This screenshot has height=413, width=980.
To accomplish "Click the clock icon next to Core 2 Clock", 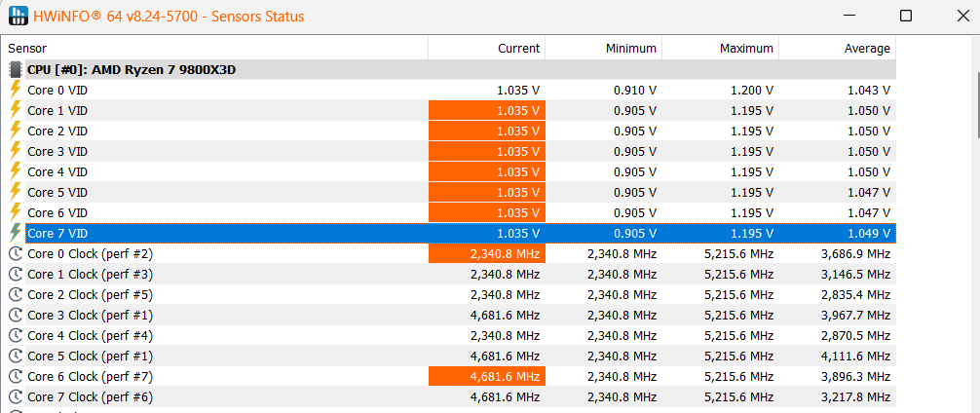I will [x=16, y=294].
